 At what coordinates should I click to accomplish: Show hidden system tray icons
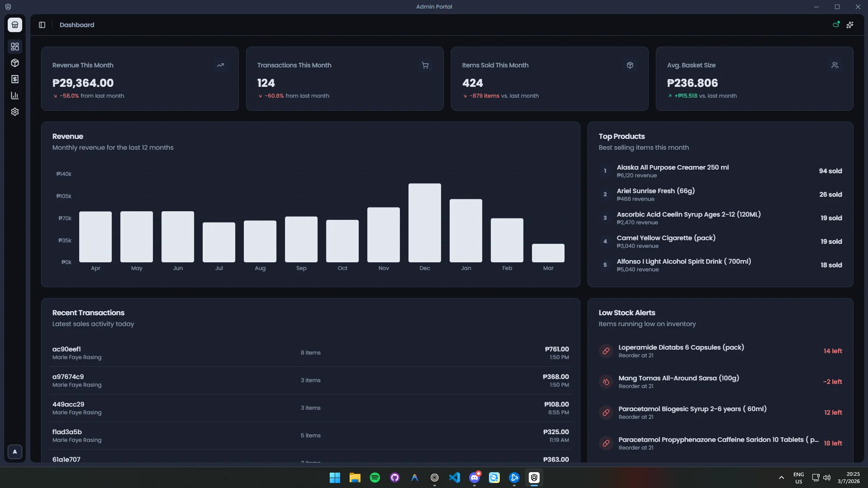click(781, 478)
